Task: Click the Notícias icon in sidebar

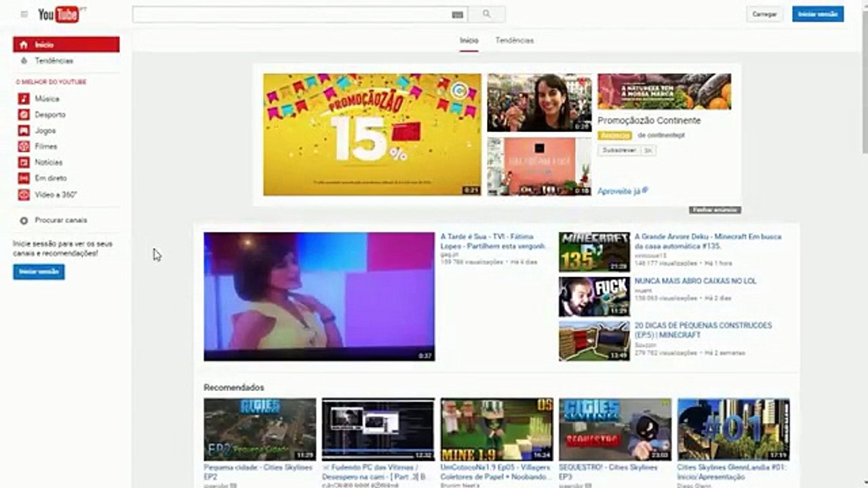Action: click(24, 163)
